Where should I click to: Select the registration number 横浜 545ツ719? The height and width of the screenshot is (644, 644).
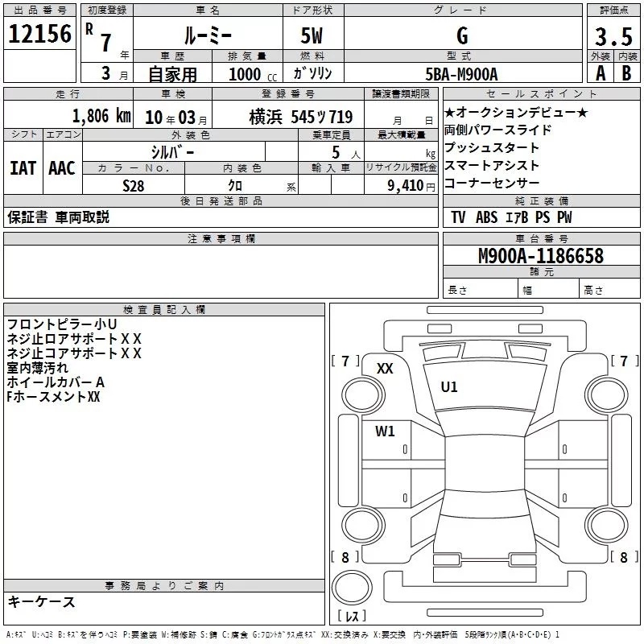[301, 117]
